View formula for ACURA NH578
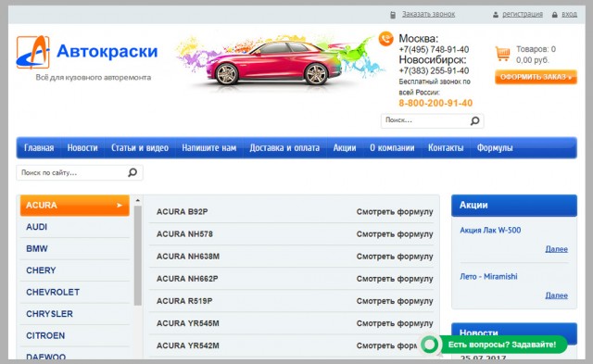This screenshot has height=364, width=593. tap(395, 234)
